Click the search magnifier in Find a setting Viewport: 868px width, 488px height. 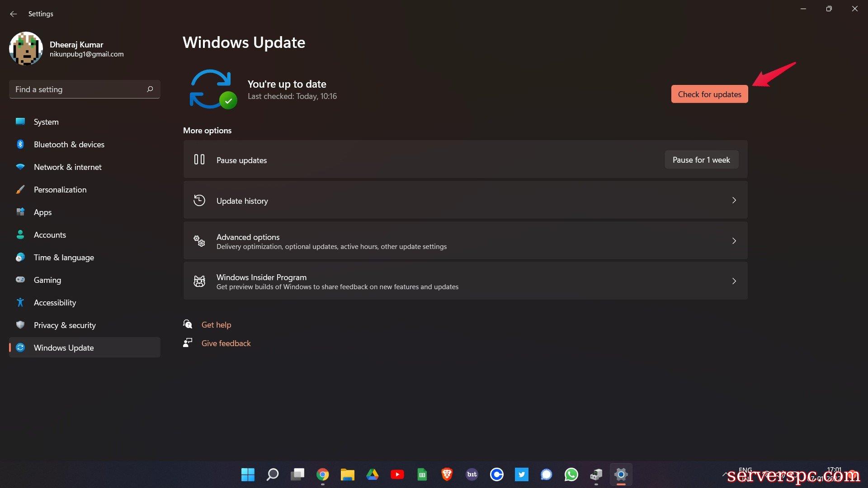point(150,89)
